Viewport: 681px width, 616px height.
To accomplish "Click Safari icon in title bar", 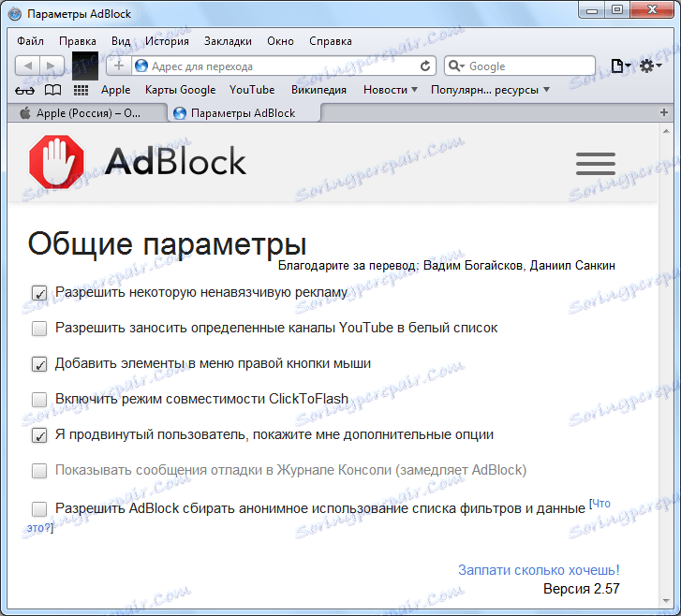I will 15,14.
